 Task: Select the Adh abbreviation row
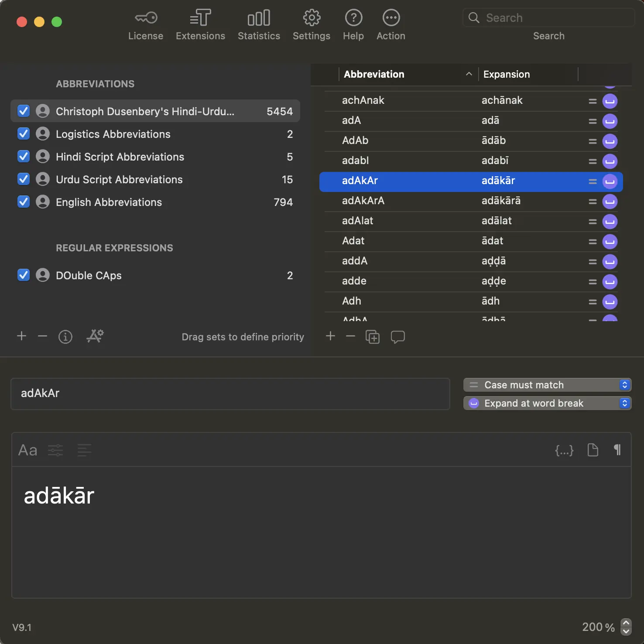pyautogui.click(x=471, y=301)
